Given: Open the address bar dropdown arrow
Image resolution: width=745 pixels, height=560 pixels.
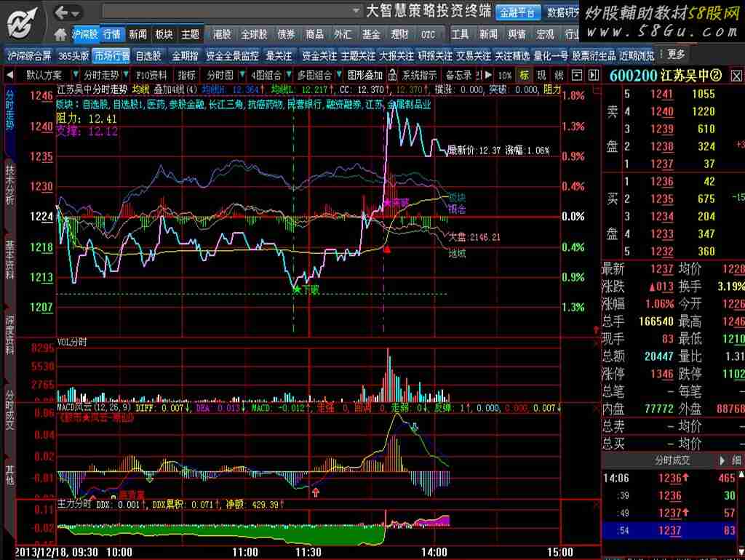Looking at the screenshot, I should pyautogui.click(x=356, y=10).
